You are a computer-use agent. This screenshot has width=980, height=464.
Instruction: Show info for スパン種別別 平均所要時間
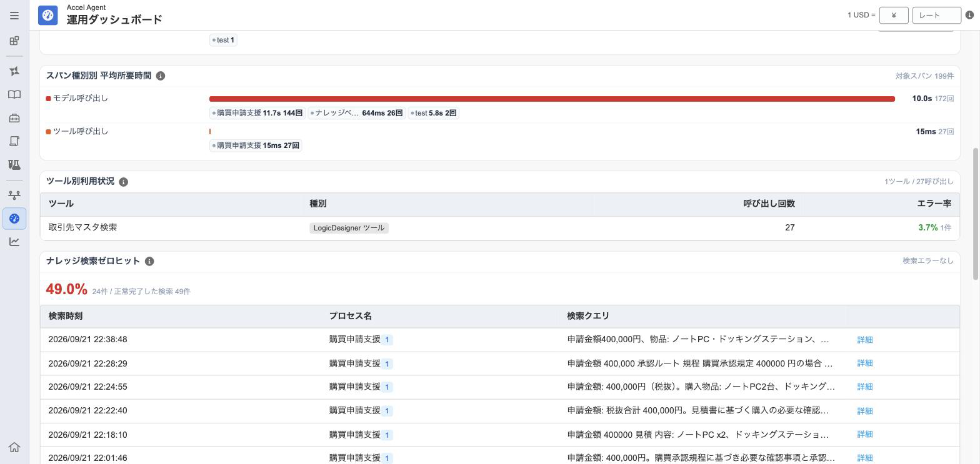pos(161,76)
